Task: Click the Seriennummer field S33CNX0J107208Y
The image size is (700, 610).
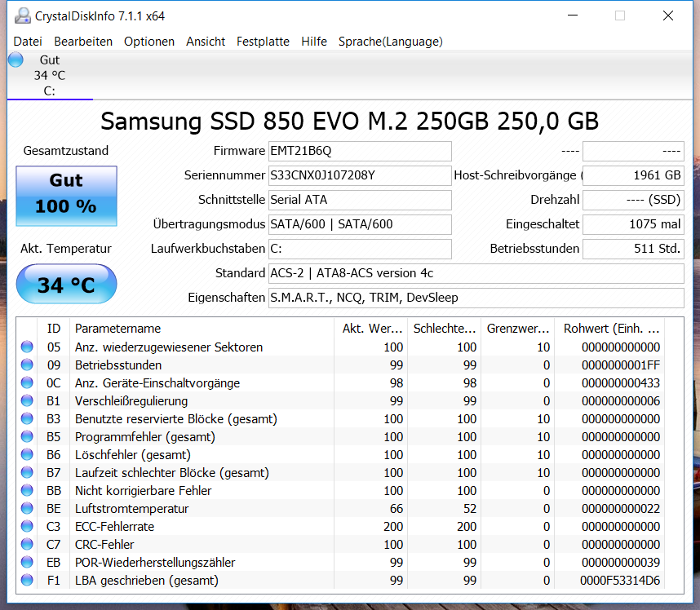Action: coord(360,175)
